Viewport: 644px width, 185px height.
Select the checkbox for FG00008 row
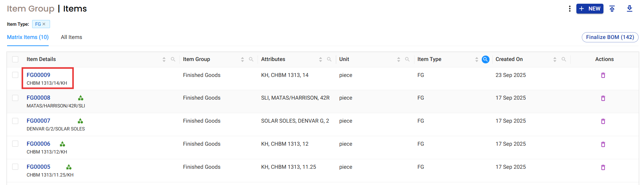tap(15, 98)
